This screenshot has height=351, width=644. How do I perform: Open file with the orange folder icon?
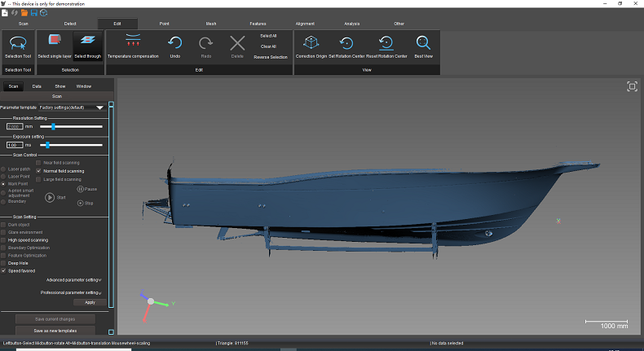pos(24,13)
